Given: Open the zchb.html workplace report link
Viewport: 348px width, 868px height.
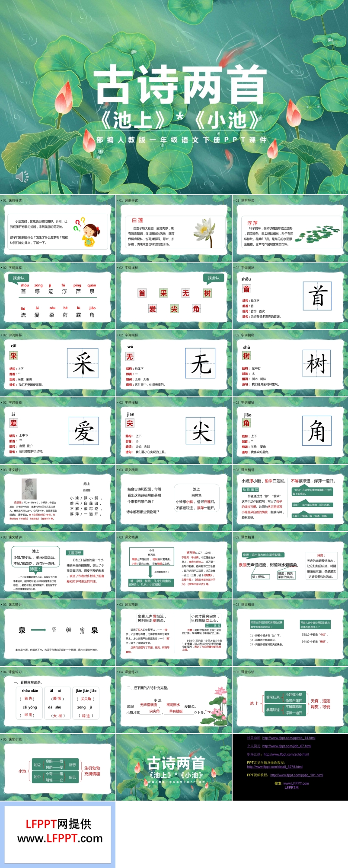Looking at the screenshot, I should tap(285, 754).
